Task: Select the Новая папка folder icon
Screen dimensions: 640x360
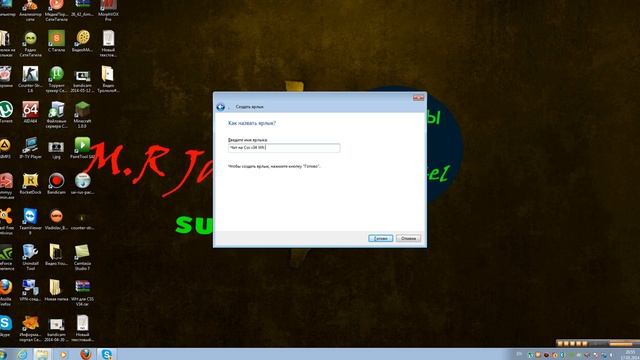Action: 56,290
